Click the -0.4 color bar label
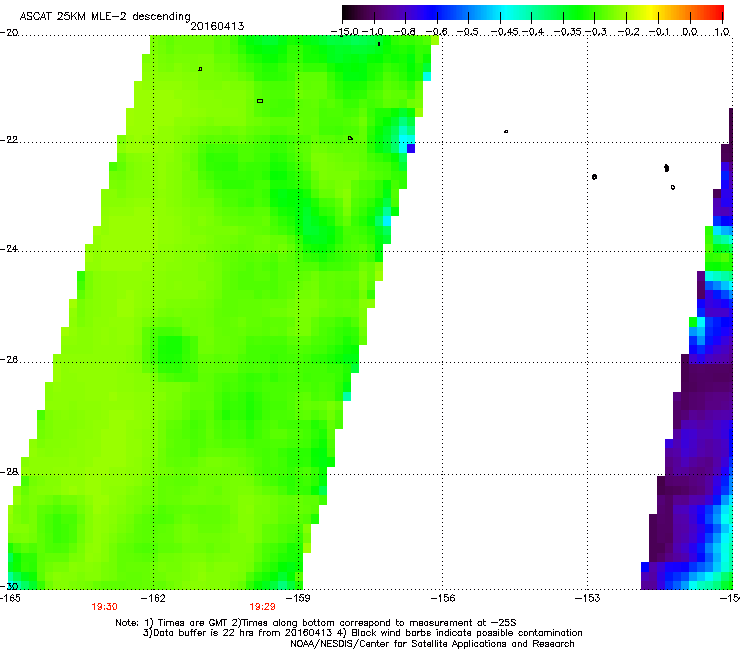740x650 pixels. (532, 32)
